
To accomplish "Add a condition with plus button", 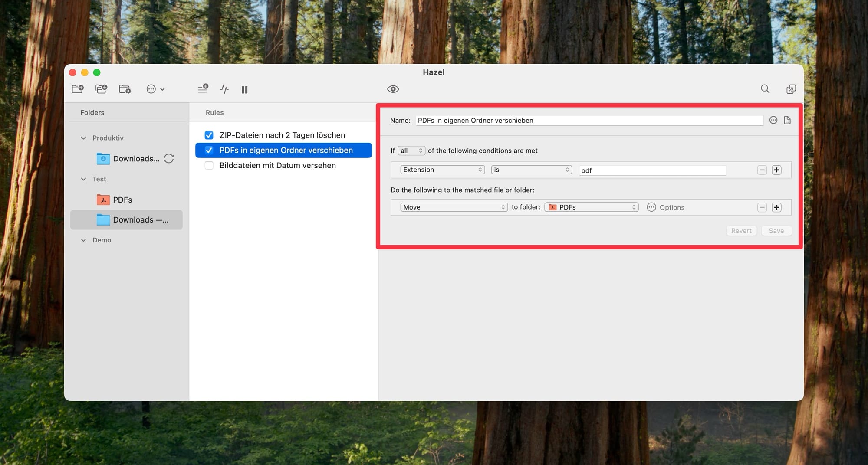I will 776,170.
